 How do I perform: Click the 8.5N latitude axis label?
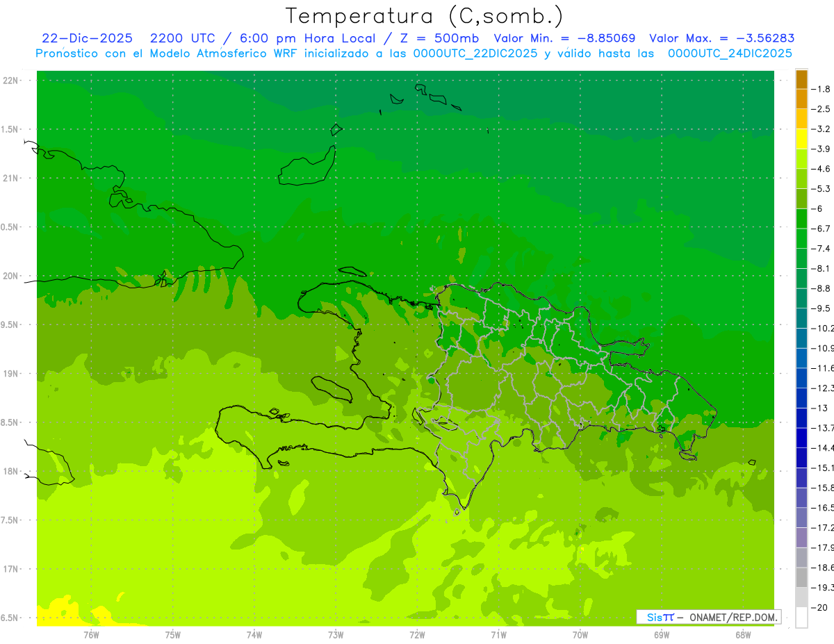[10, 422]
